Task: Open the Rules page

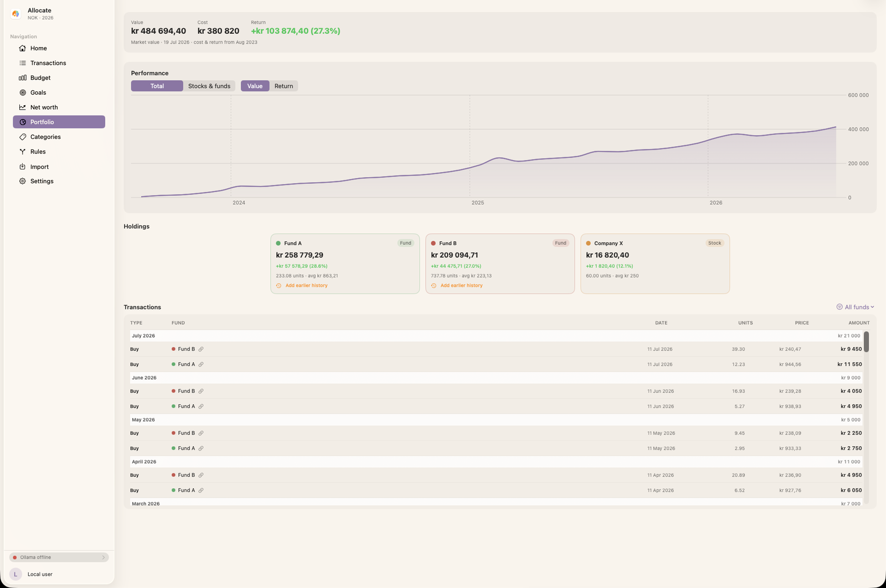Action: (59, 152)
